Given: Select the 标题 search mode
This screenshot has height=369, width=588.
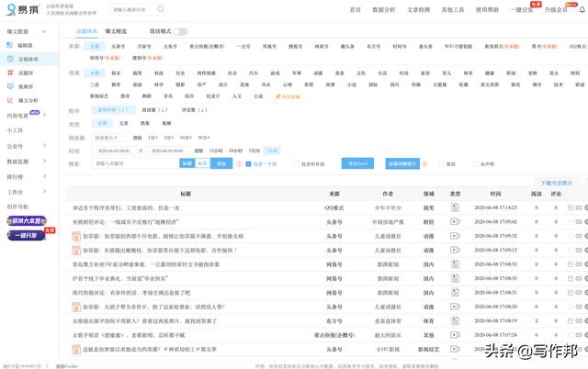Looking at the screenshot, I should (187, 163).
